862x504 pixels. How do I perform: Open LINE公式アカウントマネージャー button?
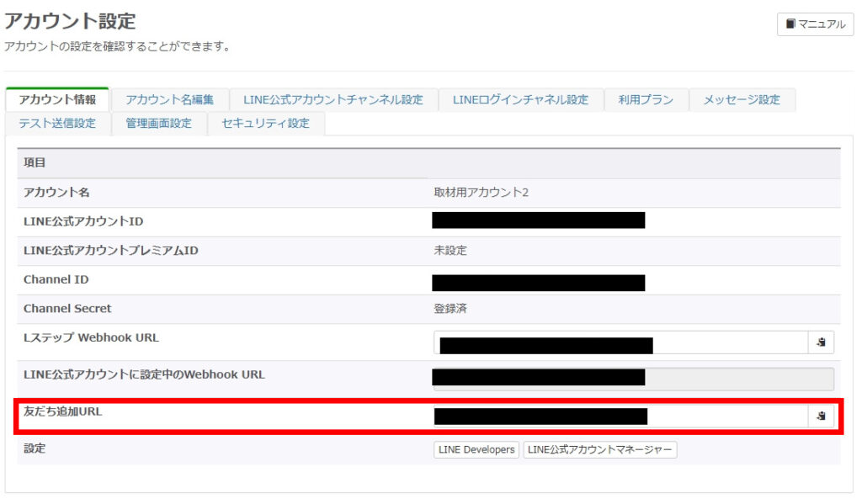(599, 450)
